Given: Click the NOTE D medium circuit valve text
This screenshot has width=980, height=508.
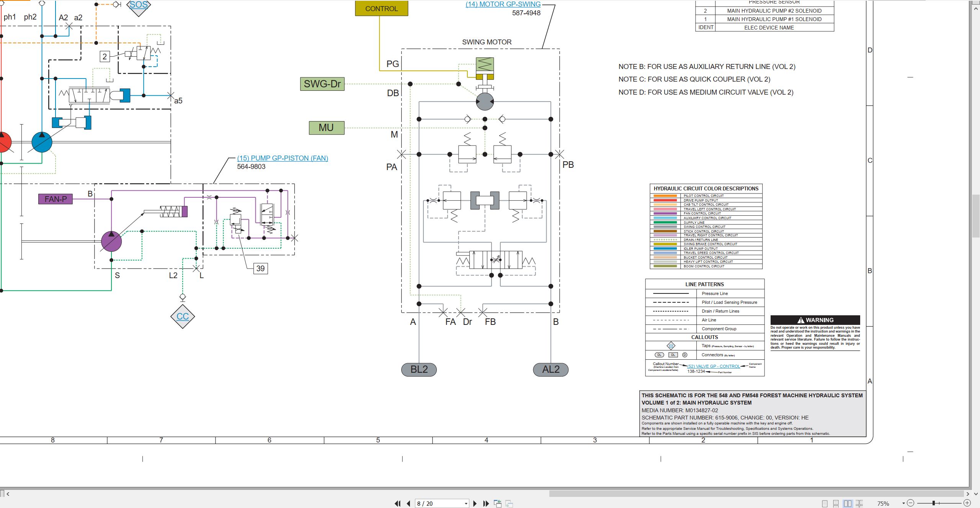Looking at the screenshot, I should tap(706, 92).
